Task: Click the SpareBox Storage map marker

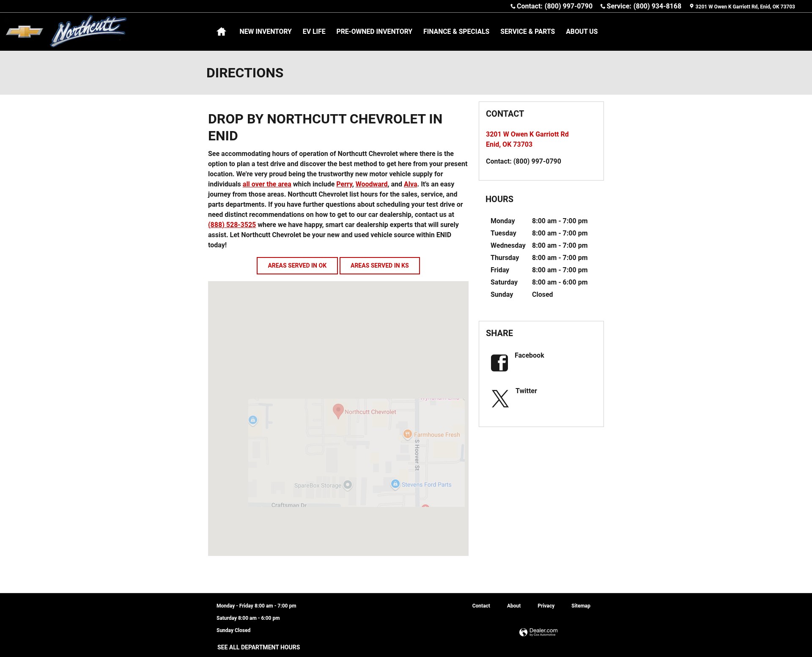Action: (x=348, y=485)
